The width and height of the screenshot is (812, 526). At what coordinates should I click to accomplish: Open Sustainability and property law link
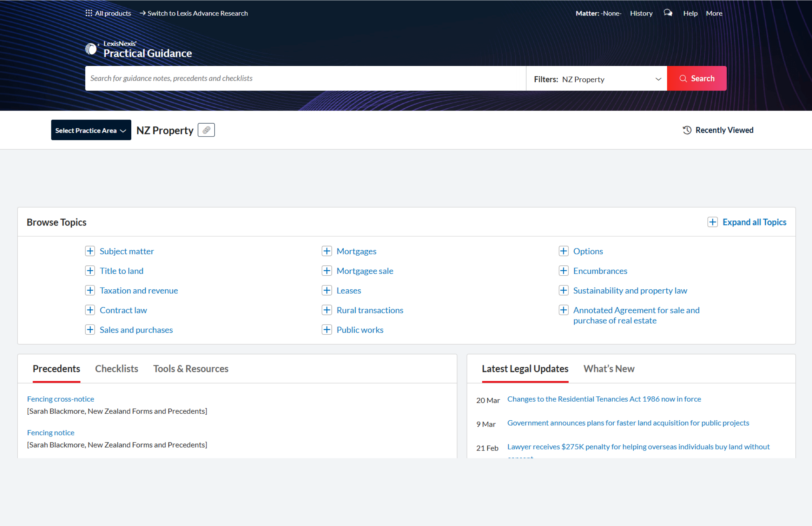tap(630, 290)
